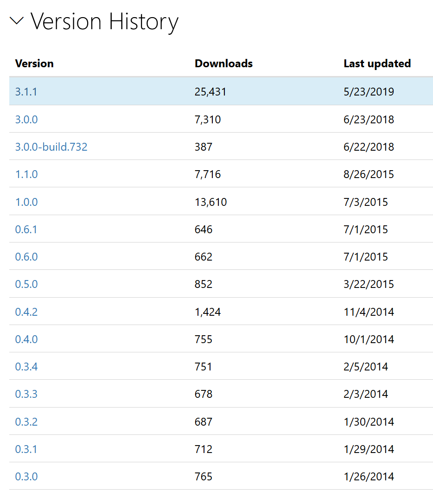This screenshot has height=504, width=433.
Task: Click the date 10/1/2014
Action: click(x=369, y=339)
